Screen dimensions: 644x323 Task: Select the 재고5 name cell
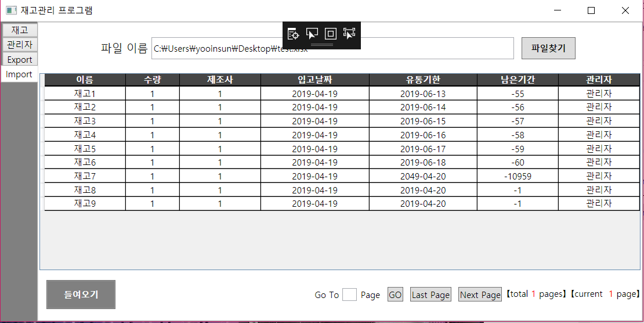click(85, 149)
